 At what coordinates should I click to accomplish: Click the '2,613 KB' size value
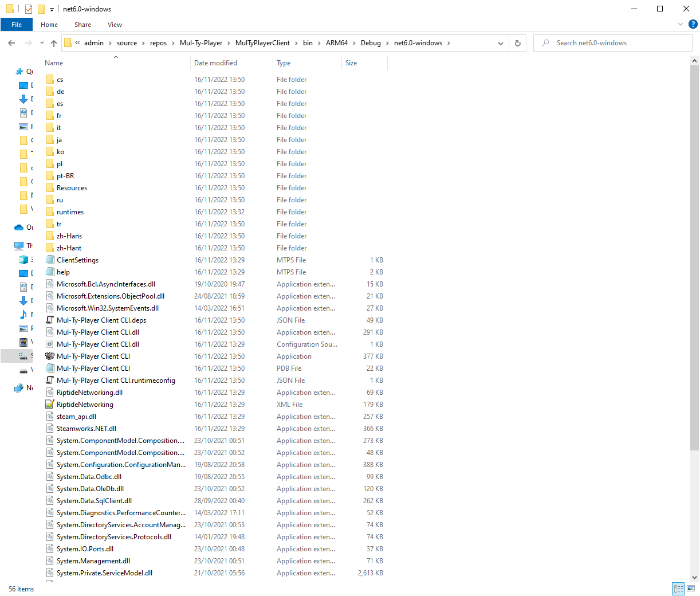[371, 573]
